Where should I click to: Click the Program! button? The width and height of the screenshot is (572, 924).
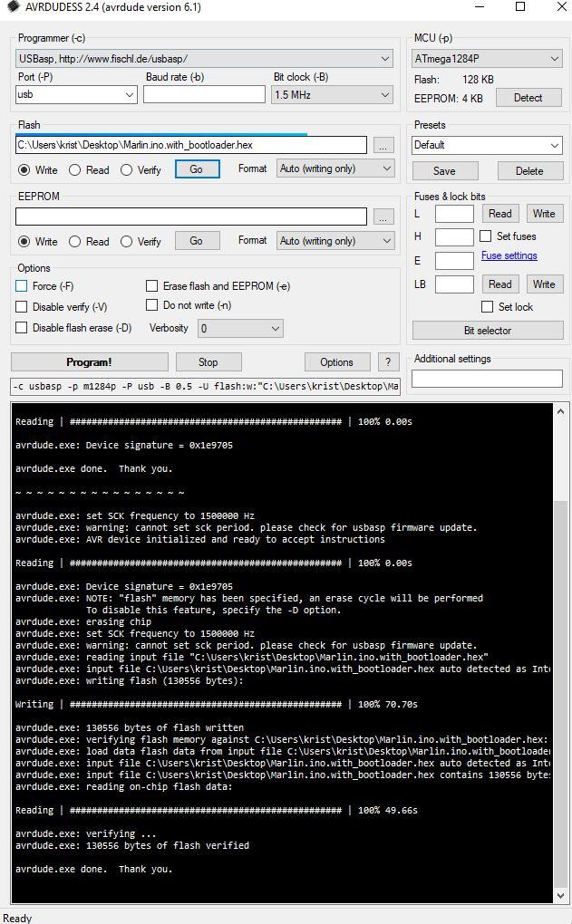[x=89, y=361]
